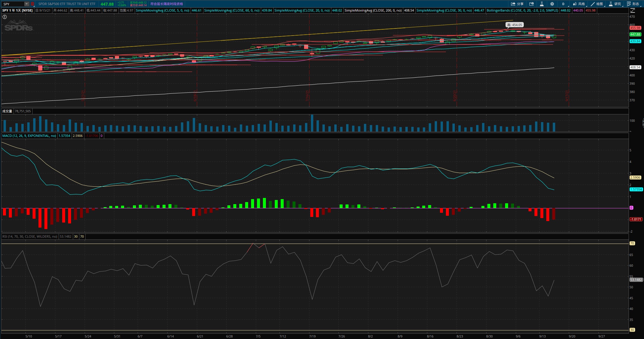The width and height of the screenshot is (644, 339).
Task: Click the 455.98 red price axis bubble
Action: (x=635, y=28)
